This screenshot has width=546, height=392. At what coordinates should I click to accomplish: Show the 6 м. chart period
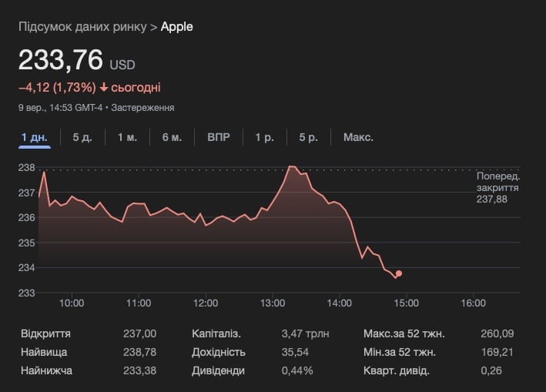click(x=172, y=137)
